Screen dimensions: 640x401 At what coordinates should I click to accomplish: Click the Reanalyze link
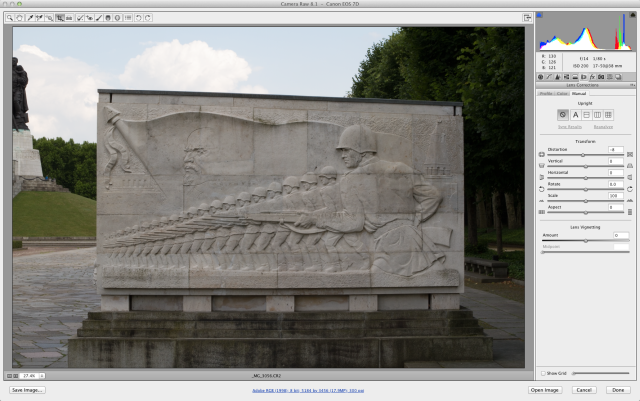pos(604,127)
